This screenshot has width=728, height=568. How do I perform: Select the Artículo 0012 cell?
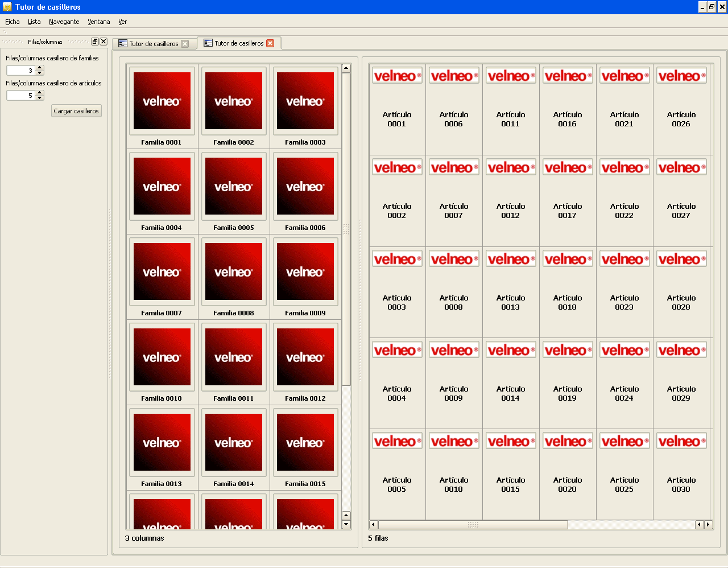click(x=511, y=201)
